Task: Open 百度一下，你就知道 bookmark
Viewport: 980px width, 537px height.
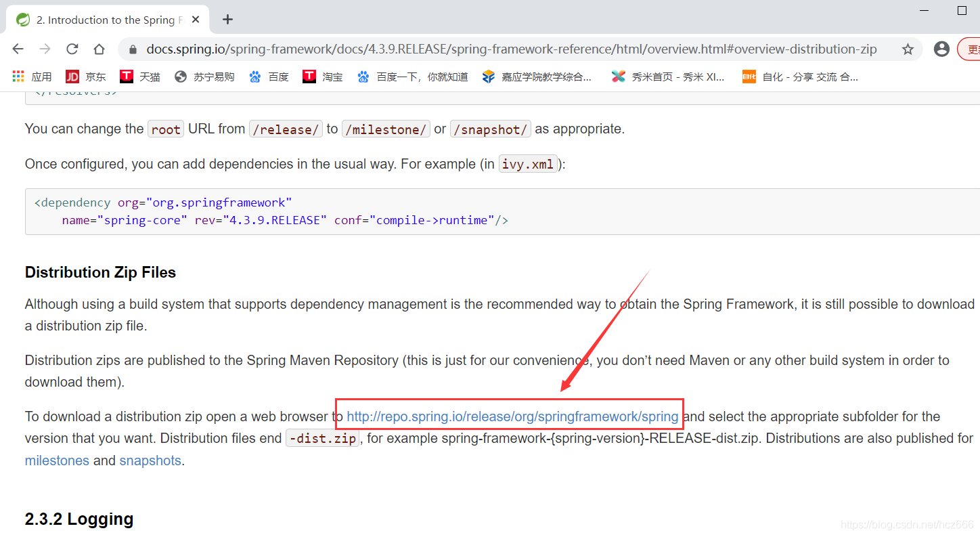Action: [x=413, y=77]
